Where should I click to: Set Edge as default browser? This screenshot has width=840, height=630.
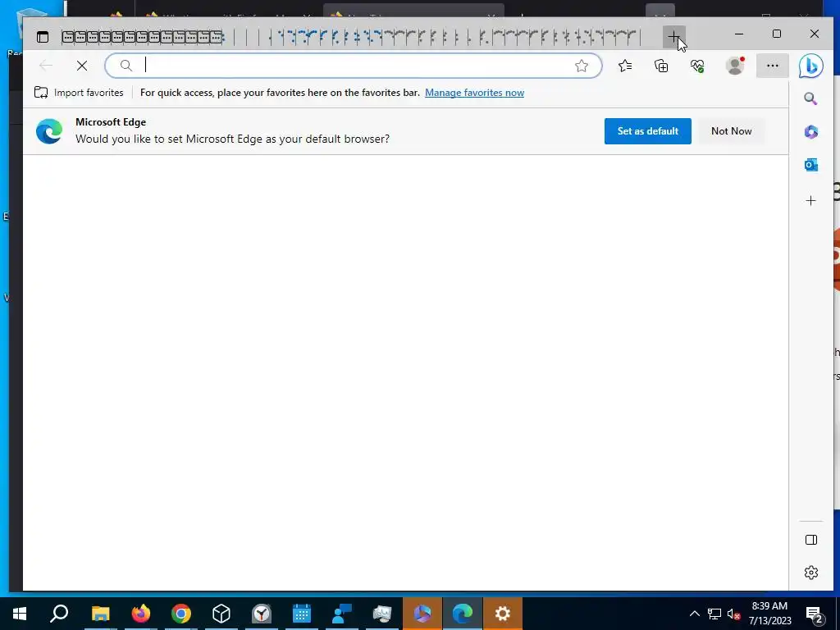click(648, 131)
